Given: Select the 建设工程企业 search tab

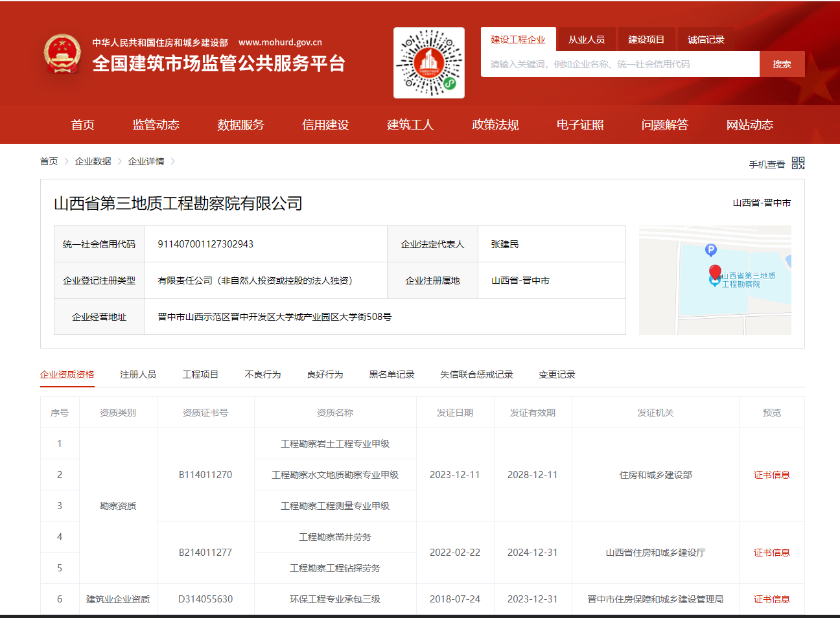Looking at the screenshot, I should point(518,40).
